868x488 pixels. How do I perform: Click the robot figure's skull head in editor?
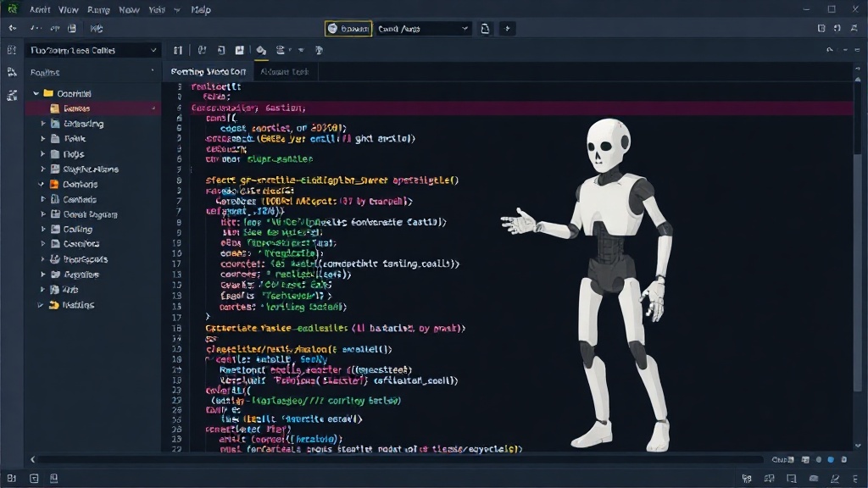[607, 144]
